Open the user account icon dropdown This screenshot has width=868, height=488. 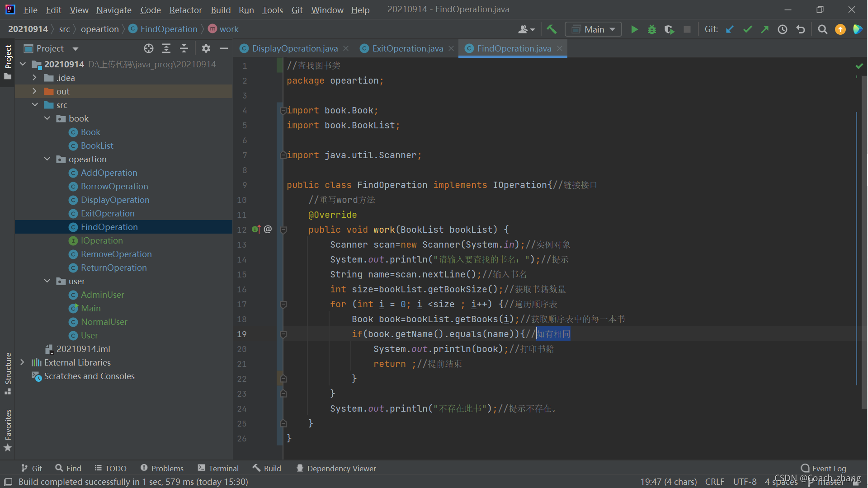(526, 29)
